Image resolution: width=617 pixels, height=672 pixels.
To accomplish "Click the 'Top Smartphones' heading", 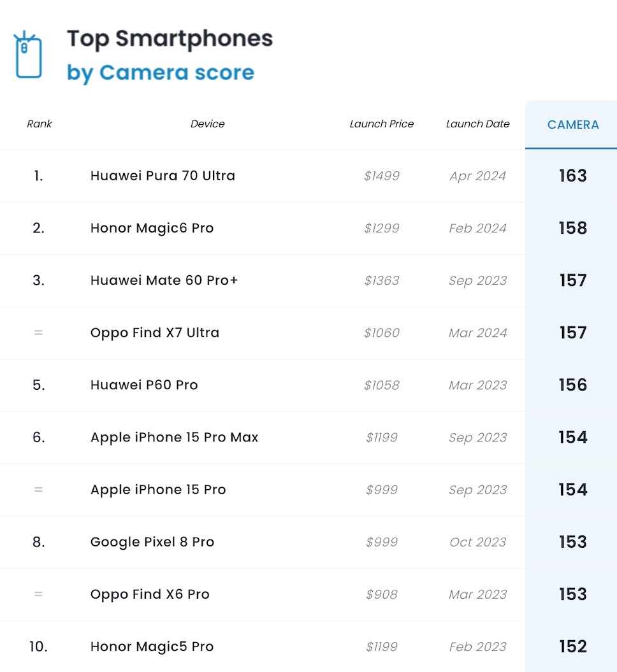I will click(x=170, y=39).
